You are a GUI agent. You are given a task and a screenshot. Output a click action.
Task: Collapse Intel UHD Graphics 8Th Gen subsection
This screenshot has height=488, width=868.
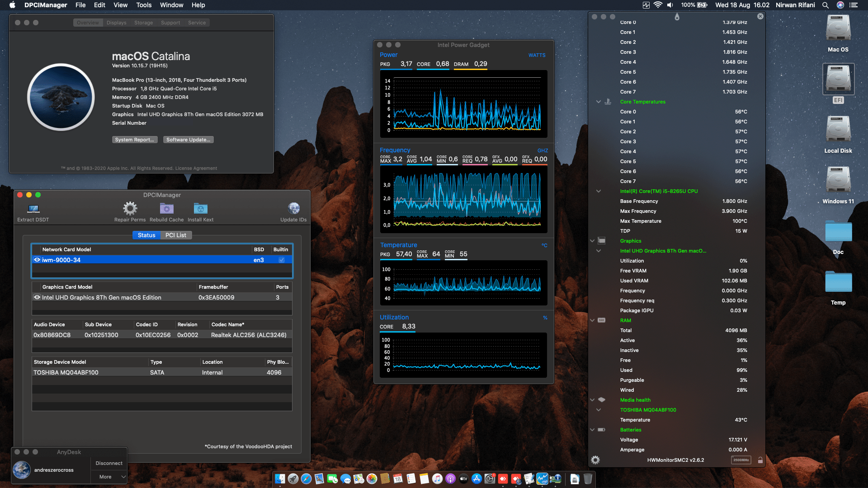[x=599, y=251]
